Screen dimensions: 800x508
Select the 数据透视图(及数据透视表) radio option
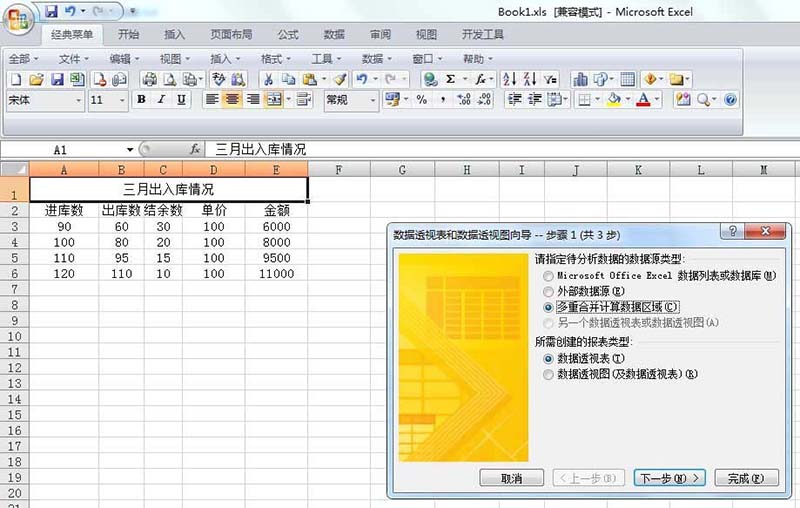pyautogui.click(x=548, y=375)
